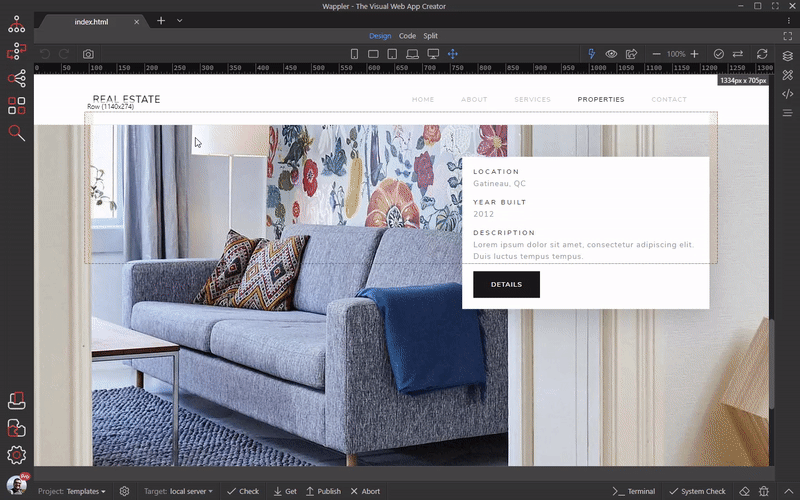800x500 pixels.
Task: Click the checkmark validate icon in toolbar
Action: pyautogui.click(x=719, y=54)
